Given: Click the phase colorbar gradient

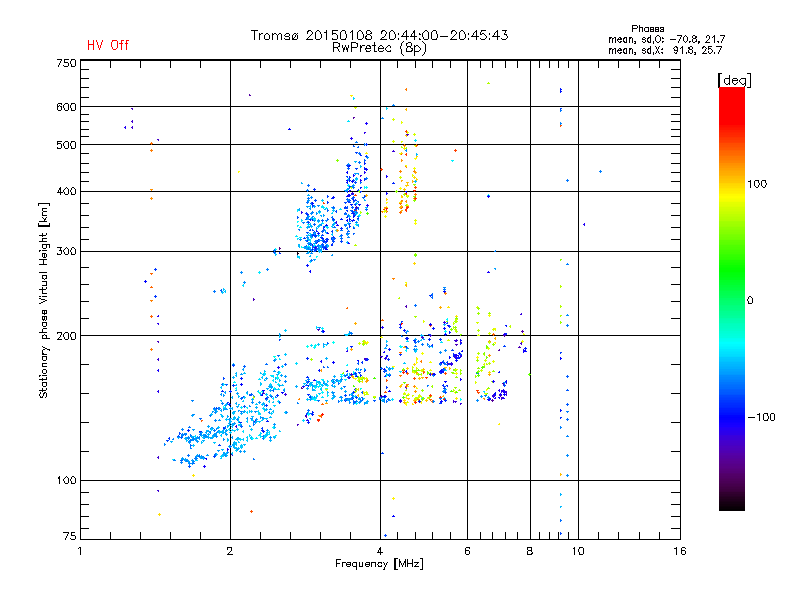Looking at the screenshot, I should click(732, 298).
